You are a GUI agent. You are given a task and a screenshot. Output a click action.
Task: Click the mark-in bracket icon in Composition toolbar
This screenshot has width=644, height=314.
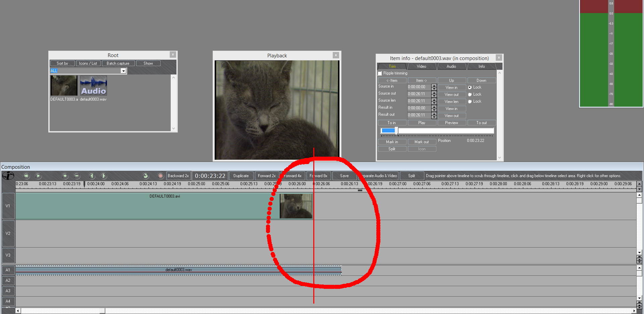click(x=92, y=176)
